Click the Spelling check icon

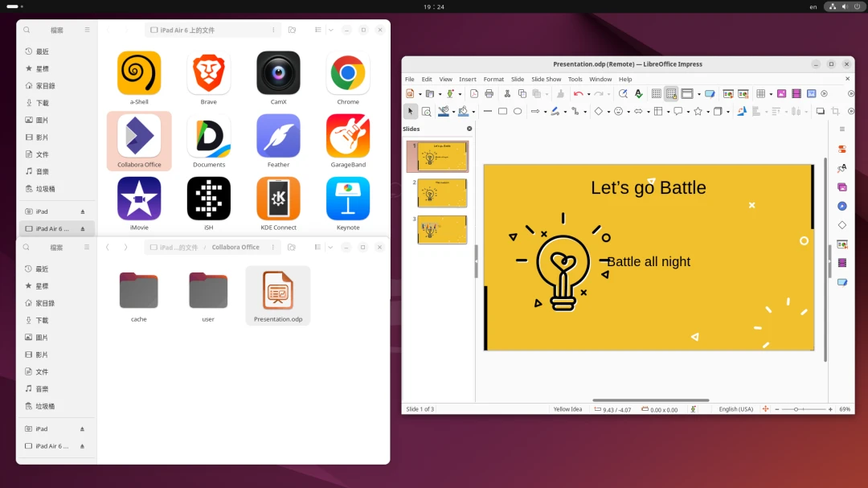click(x=638, y=94)
